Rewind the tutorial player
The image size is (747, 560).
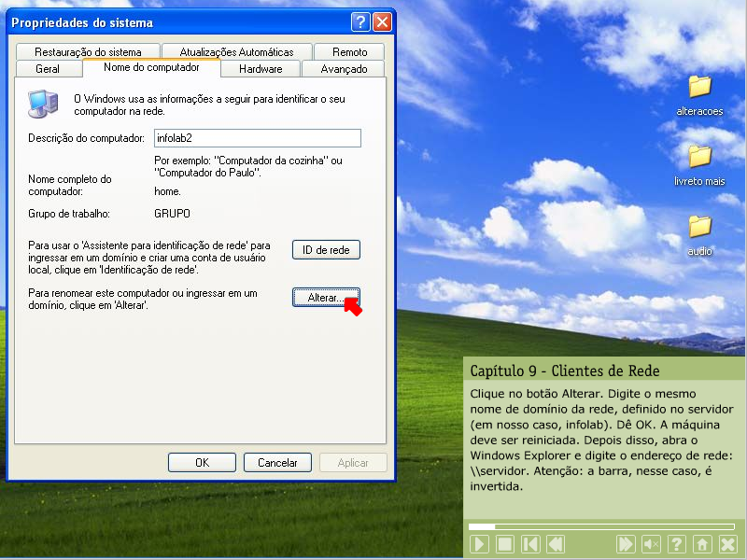pos(556,544)
